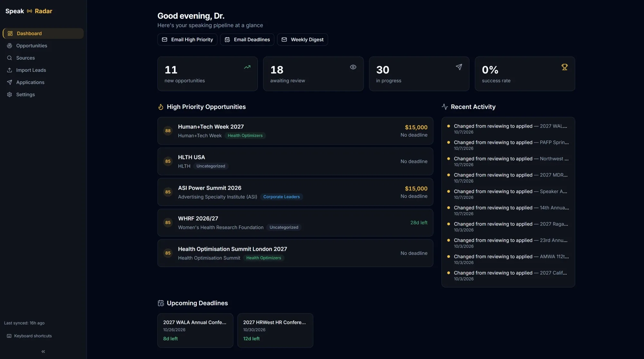Open the Dashboard page
The width and height of the screenshot is (644, 359).
[x=43, y=34]
